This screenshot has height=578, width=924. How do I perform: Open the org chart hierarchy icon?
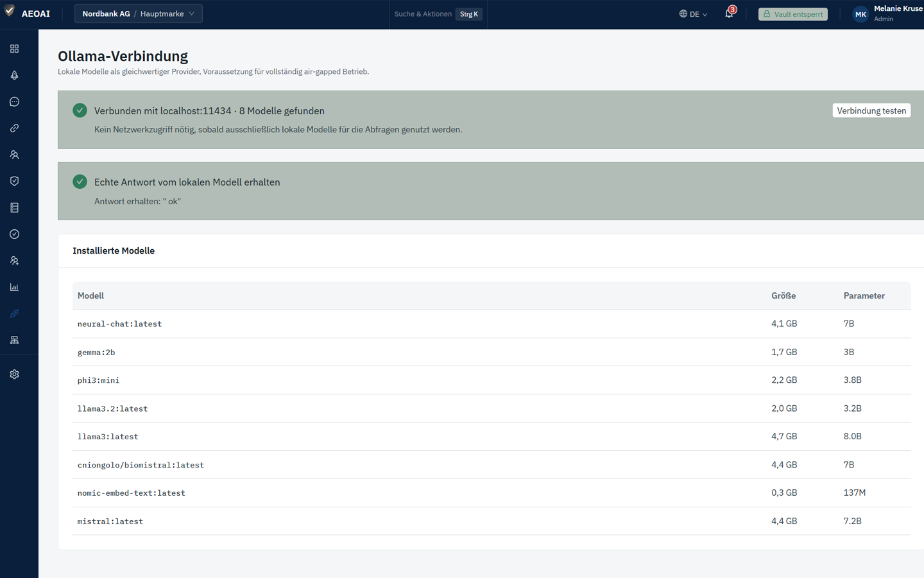[14, 340]
